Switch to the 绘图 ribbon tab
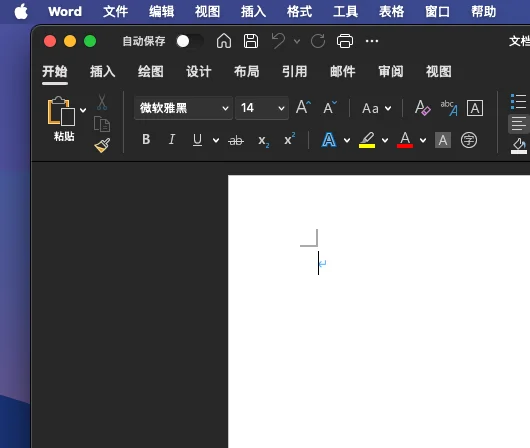Screen dimensions: 530x448 pyautogui.click(x=150, y=72)
